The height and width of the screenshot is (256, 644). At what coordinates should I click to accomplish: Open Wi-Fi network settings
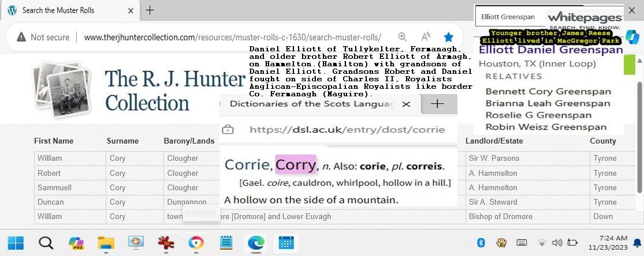point(542,243)
